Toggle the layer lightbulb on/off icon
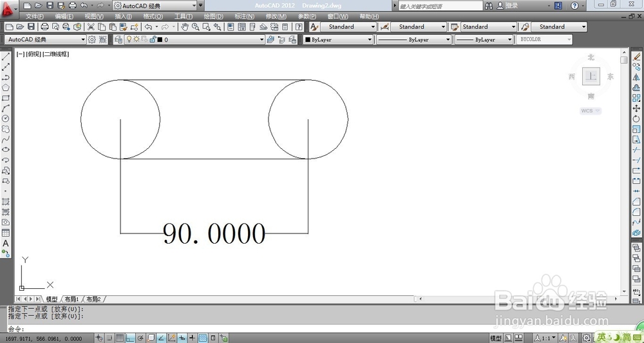Image resolution: width=644 pixels, height=343 pixels. 129,39
